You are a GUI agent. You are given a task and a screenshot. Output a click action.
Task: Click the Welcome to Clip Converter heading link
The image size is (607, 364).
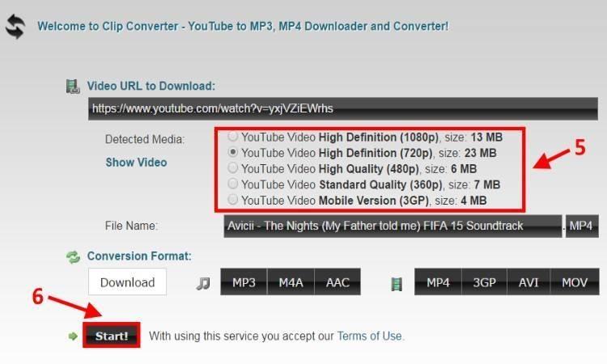click(243, 27)
